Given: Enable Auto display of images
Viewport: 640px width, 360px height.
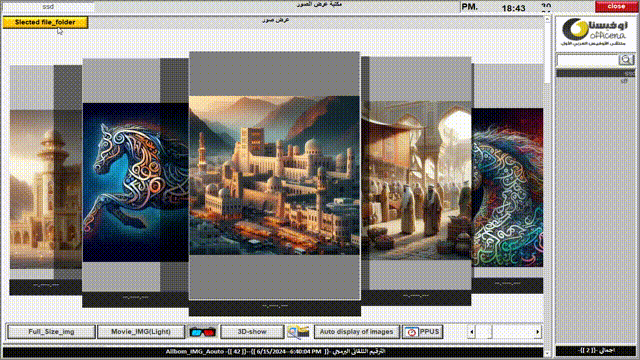Looking at the screenshot, I should coord(356,332).
